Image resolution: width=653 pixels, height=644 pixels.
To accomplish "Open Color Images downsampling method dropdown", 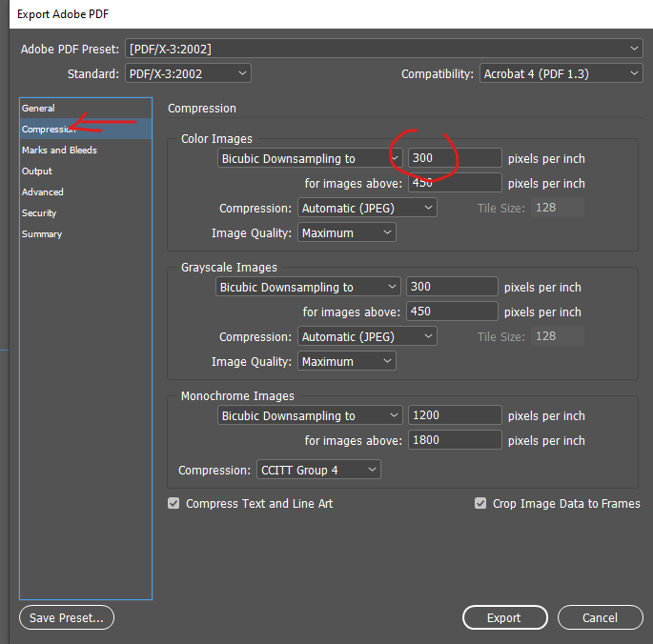I will [310, 158].
